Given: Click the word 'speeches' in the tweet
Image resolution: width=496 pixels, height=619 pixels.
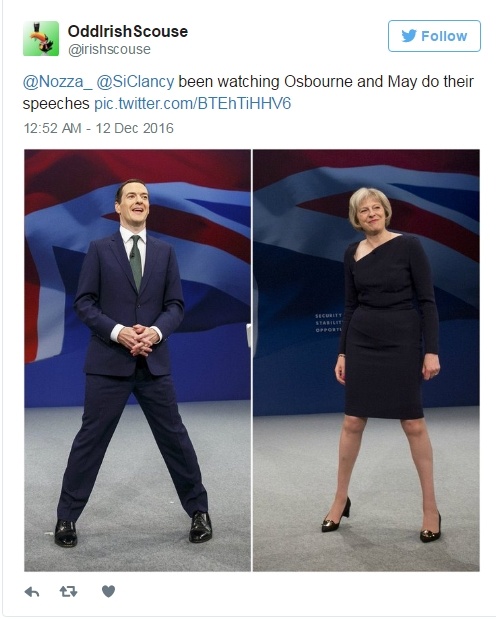Looking at the screenshot, I should click(56, 104).
